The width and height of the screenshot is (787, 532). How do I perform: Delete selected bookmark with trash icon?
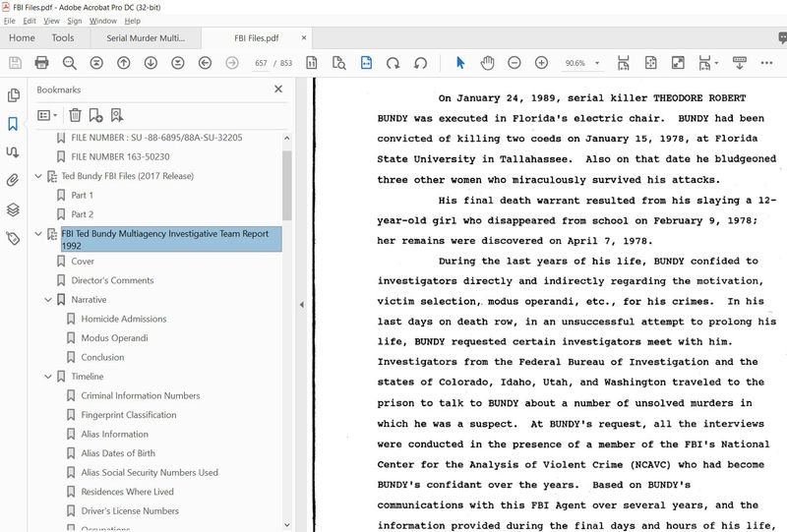pyautogui.click(x=75, y=115)
